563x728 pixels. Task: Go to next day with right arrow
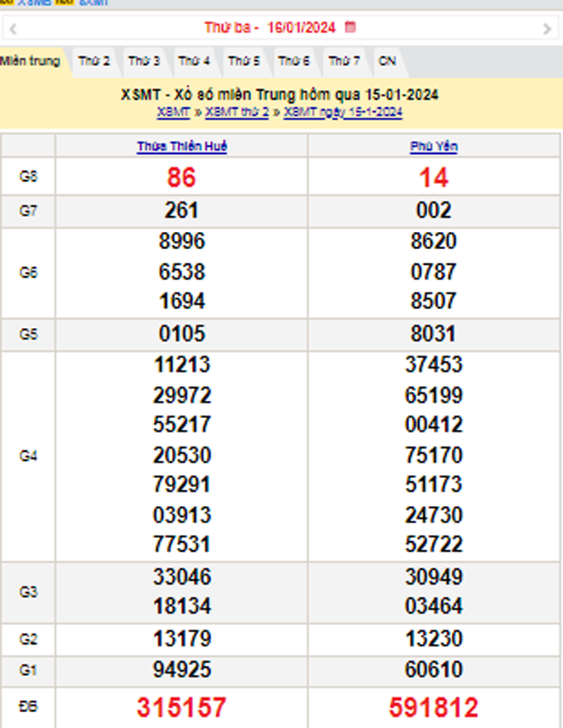click(x=546, y=29)
